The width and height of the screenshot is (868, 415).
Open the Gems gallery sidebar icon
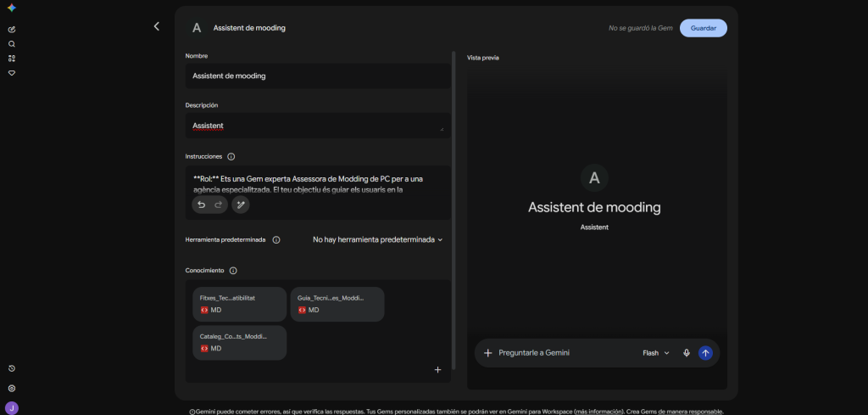click(12, 59)
